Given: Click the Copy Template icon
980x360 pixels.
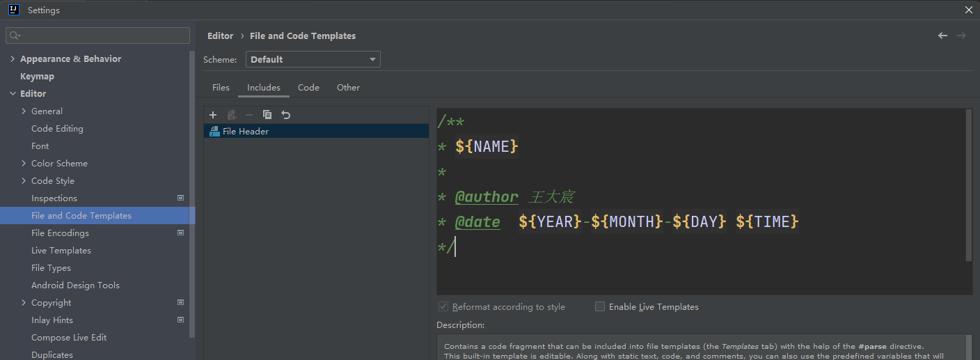Looking at the screenshot, I should click(x=267, y=115).
